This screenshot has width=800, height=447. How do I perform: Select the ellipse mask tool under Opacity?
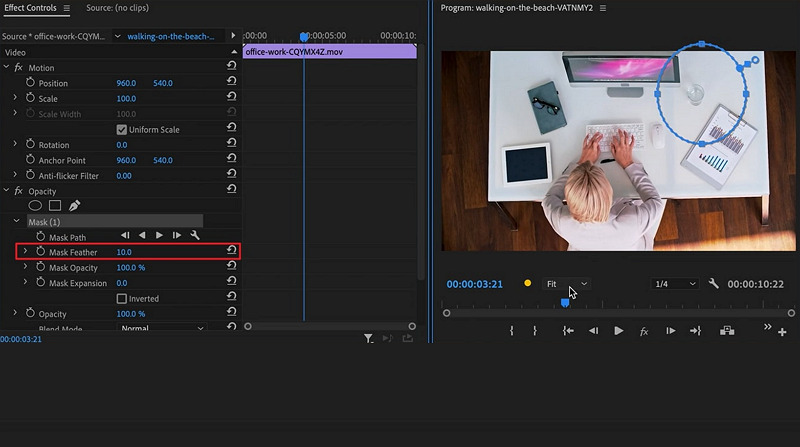(35, 206)
